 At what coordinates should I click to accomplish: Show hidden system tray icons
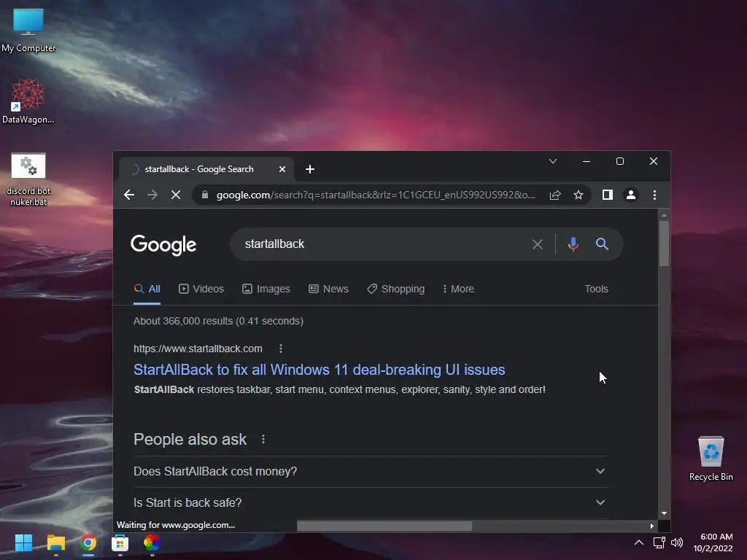[x=639, y=542]
